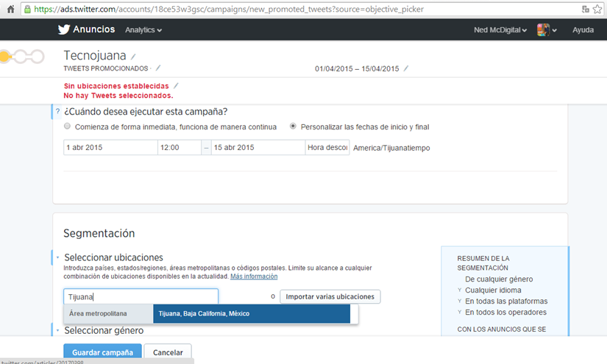Edit campaign name Tecnojuana pencil icon
This screenshot has height=364, width=607.
pos(133,57)
